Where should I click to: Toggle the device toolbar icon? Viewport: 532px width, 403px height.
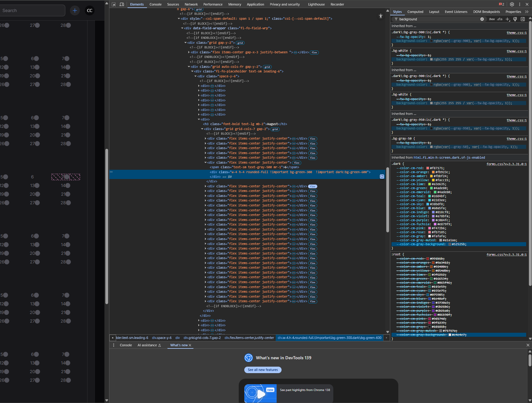coord(122,4)
